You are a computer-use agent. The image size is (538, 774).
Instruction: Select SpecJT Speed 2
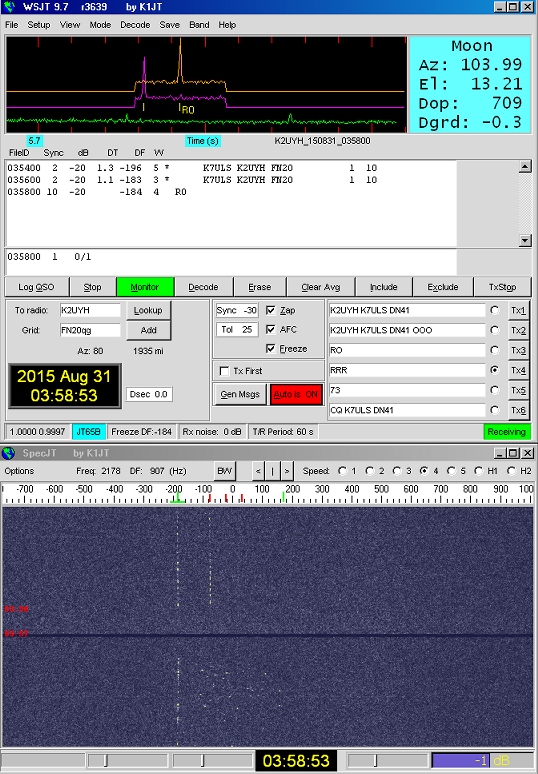coord(369,471)
